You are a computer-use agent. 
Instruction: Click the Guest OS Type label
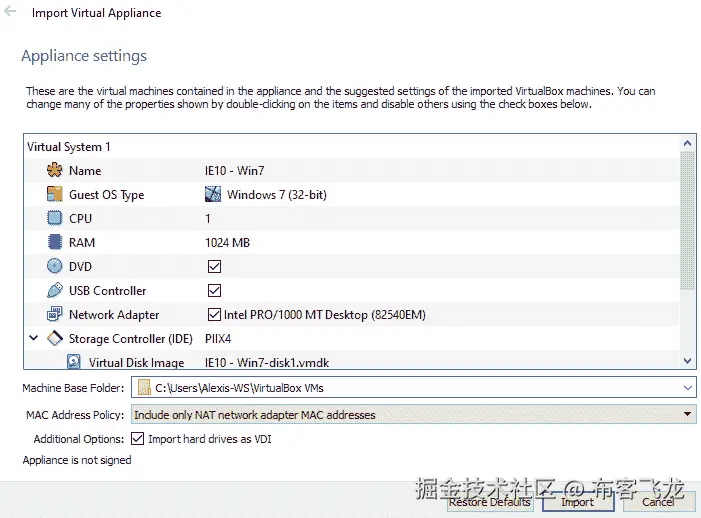coord(106,195)
